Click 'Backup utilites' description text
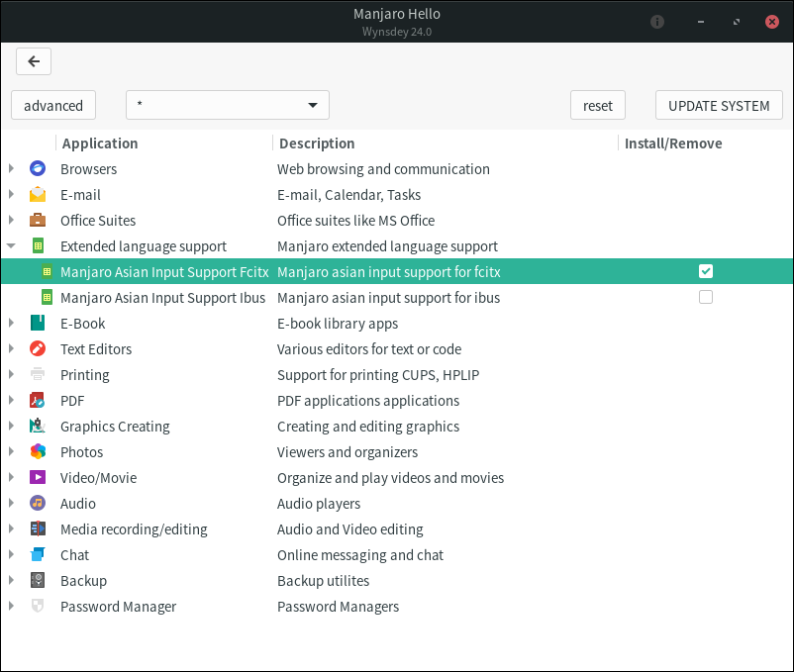This screenshot has width=794, height=672. (323, 581)
